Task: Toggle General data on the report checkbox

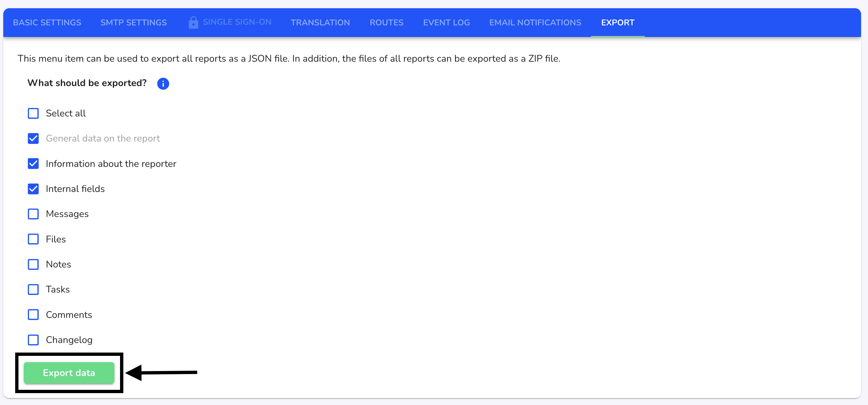Action: 33,139
